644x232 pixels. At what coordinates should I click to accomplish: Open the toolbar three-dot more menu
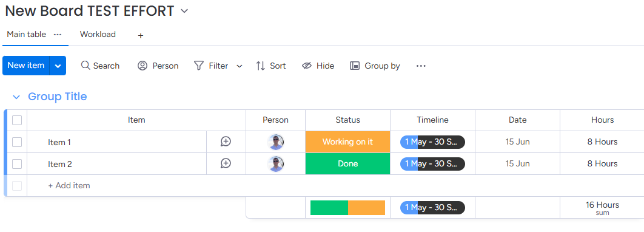click(421, 66)
